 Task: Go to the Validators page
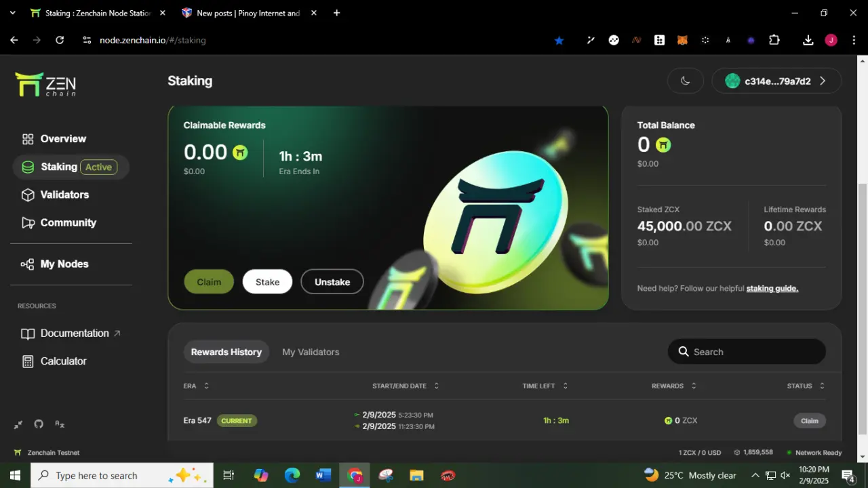56,195
